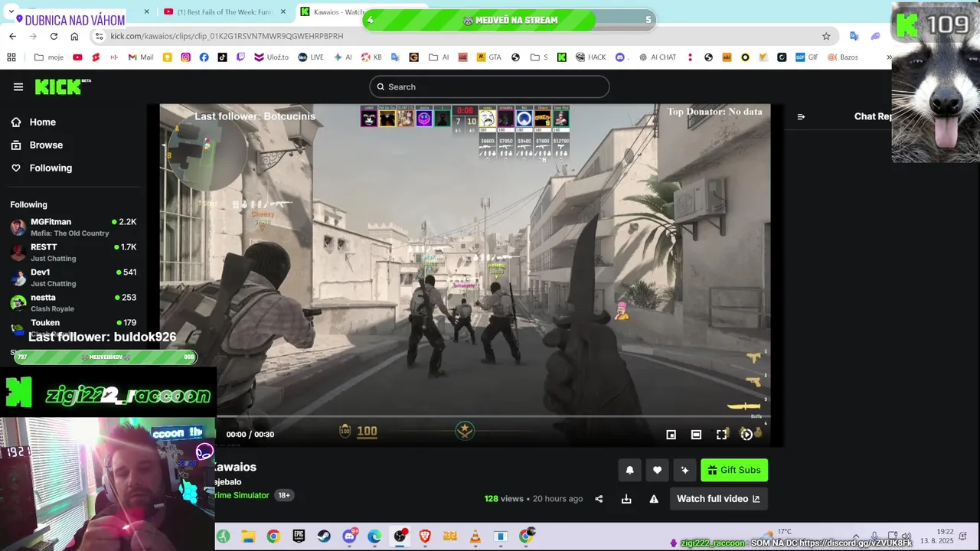Open the HACK bookmark
Image resolution: width=980 pixels, height=551 pixels.
590,57
